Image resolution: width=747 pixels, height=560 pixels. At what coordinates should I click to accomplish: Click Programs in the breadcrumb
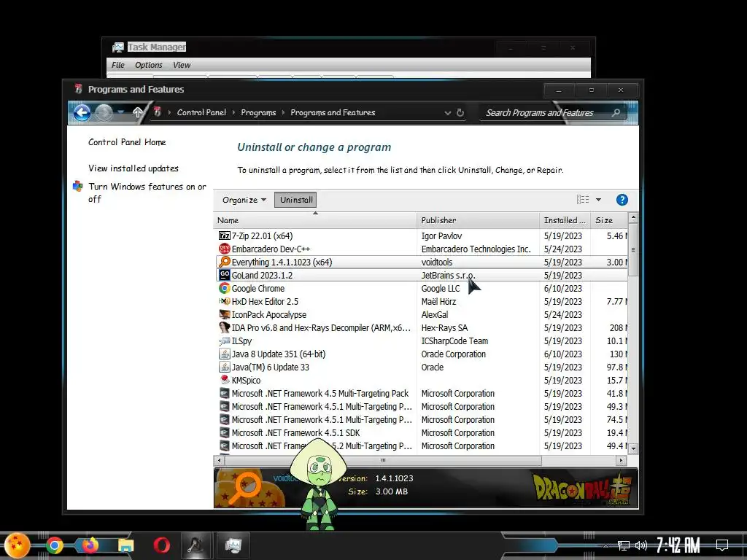click(x=258, y=112)
